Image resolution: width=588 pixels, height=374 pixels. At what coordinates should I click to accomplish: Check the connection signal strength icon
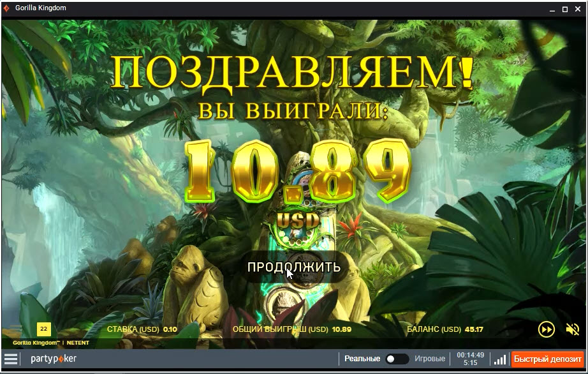coord(500,359)
